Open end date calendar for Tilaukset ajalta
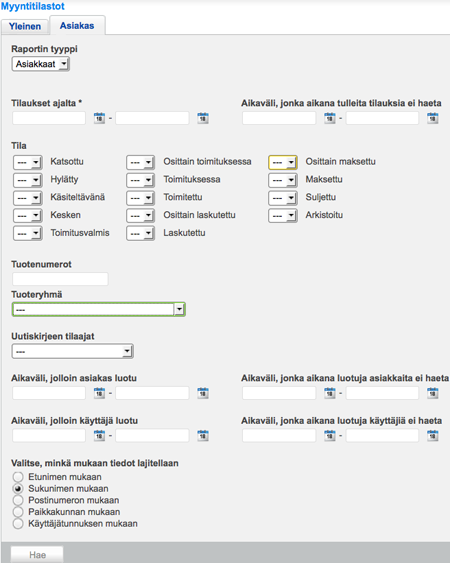Image resolution: width=450 pixels, height=563 pixels. (x=203, y=118)
